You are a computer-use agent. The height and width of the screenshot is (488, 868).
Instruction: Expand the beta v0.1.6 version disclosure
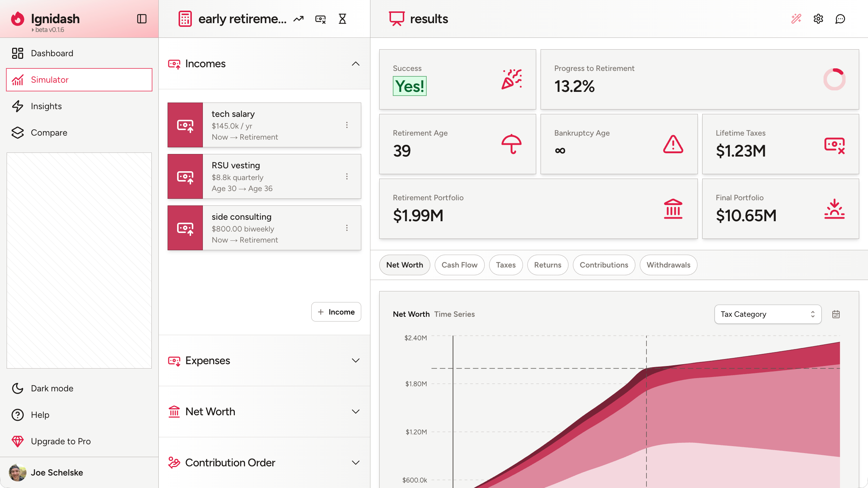click(x=48, y=30)
